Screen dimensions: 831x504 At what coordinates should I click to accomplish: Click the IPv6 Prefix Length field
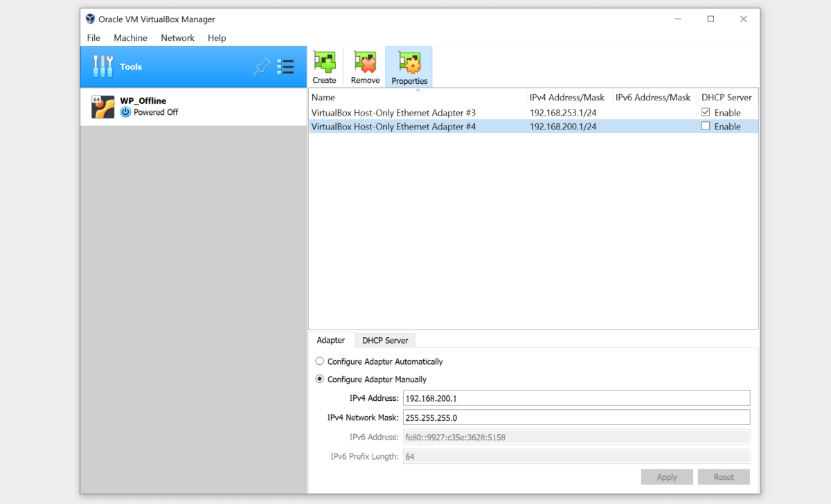(x=576, y=456)
